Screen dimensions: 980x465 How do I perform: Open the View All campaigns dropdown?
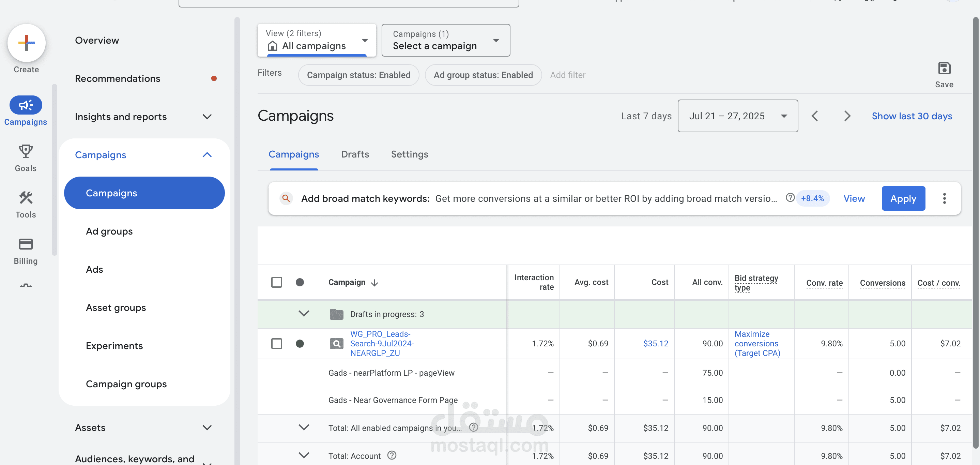pyautogui.click(x=317, y=40)
